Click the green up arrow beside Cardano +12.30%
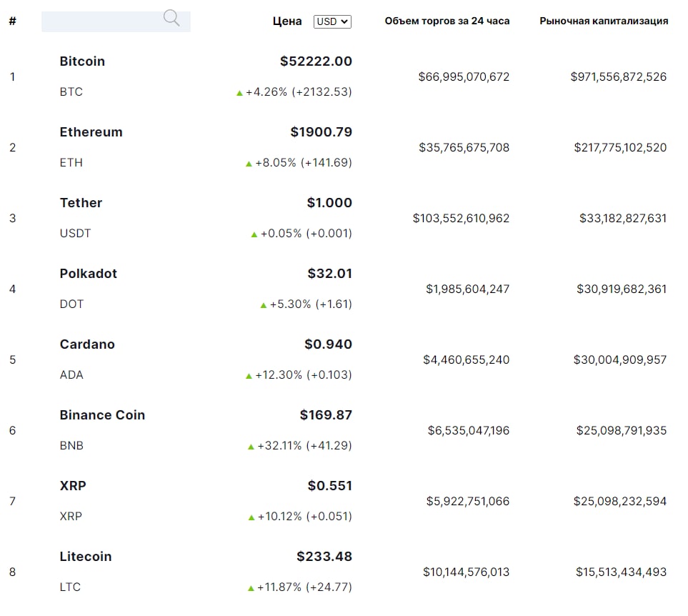688x616 pixels. click(x=249, y=376)
